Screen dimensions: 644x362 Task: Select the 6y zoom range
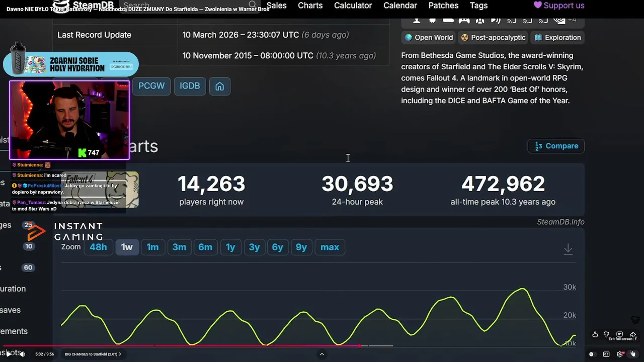click(278, 247)
